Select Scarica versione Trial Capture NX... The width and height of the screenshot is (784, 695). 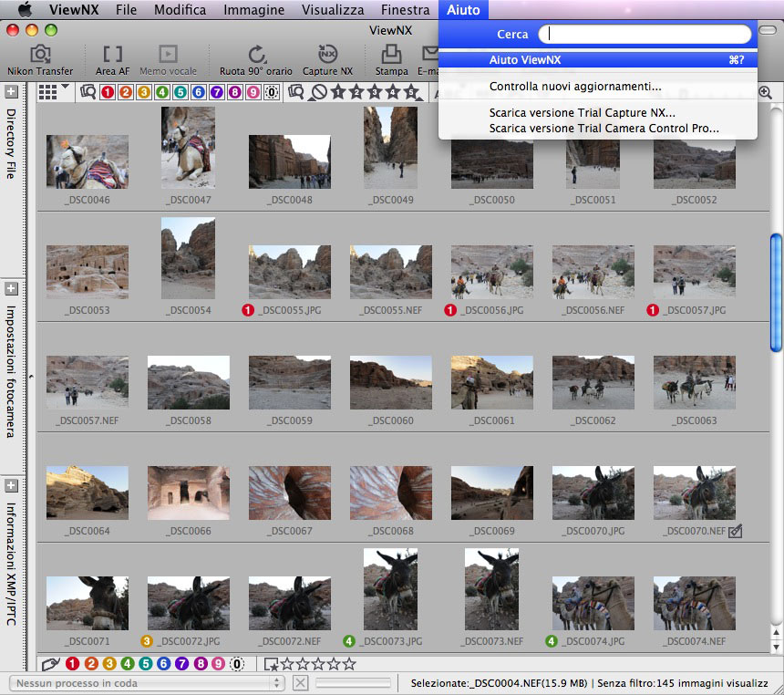tap(598, 112)
